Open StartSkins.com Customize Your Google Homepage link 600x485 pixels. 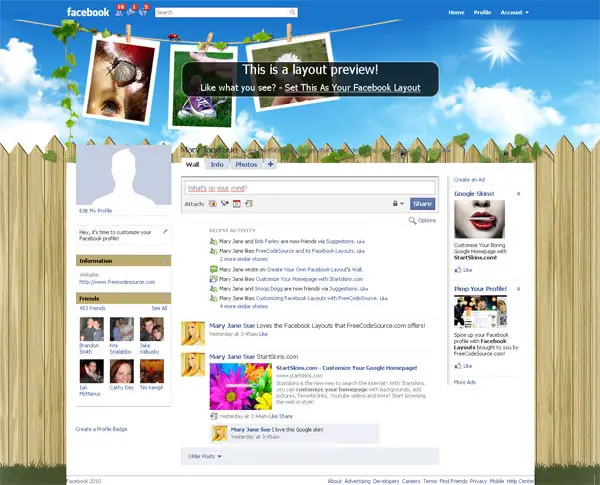(x=347, y=368)
